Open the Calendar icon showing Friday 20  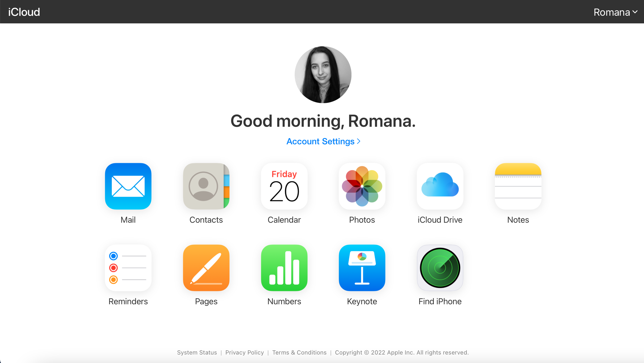point(284,186)
